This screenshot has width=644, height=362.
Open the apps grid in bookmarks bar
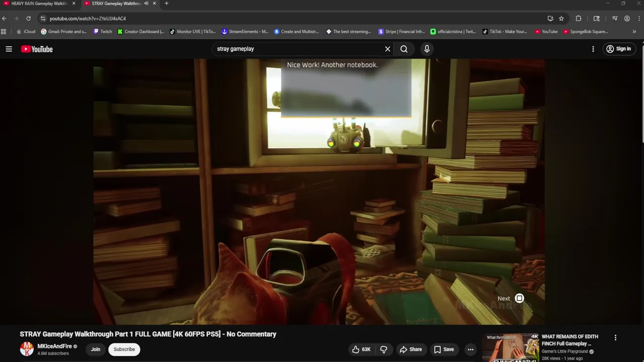click(x=4, y=32)
